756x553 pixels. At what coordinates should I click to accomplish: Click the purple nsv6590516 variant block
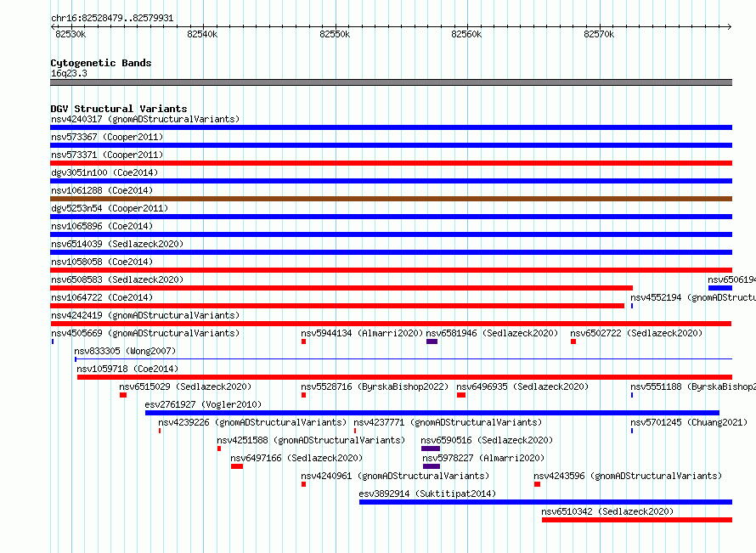[x=431, y=449]
